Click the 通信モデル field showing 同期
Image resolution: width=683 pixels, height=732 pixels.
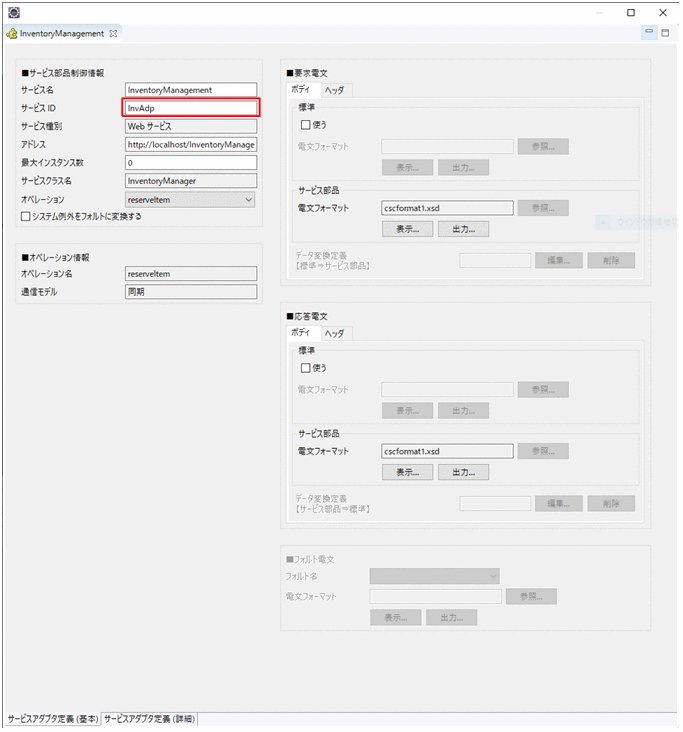pos(191,292)
